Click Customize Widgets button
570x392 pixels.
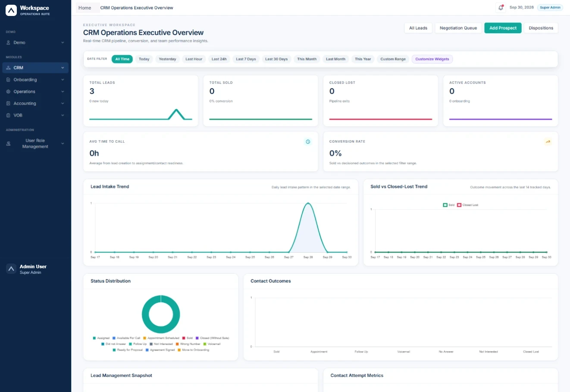[x=432, y=59]
